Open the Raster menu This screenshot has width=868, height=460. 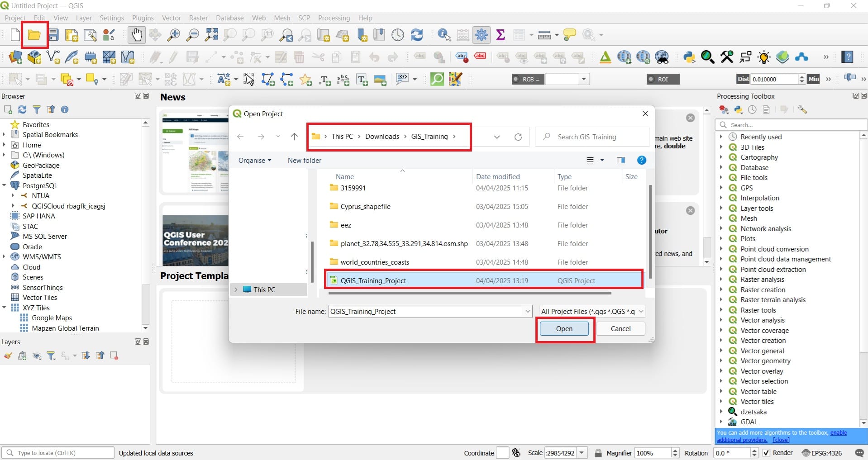[198, 18]
